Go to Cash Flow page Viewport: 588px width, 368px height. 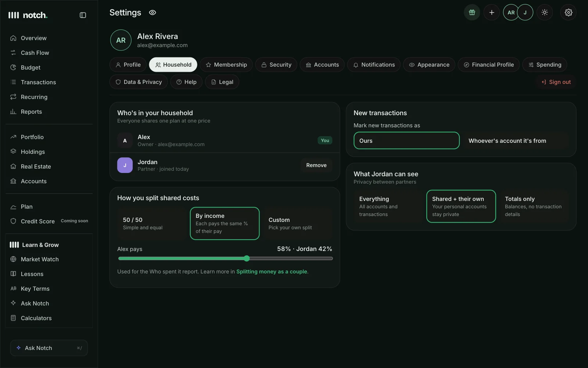[x=49, y=53]
